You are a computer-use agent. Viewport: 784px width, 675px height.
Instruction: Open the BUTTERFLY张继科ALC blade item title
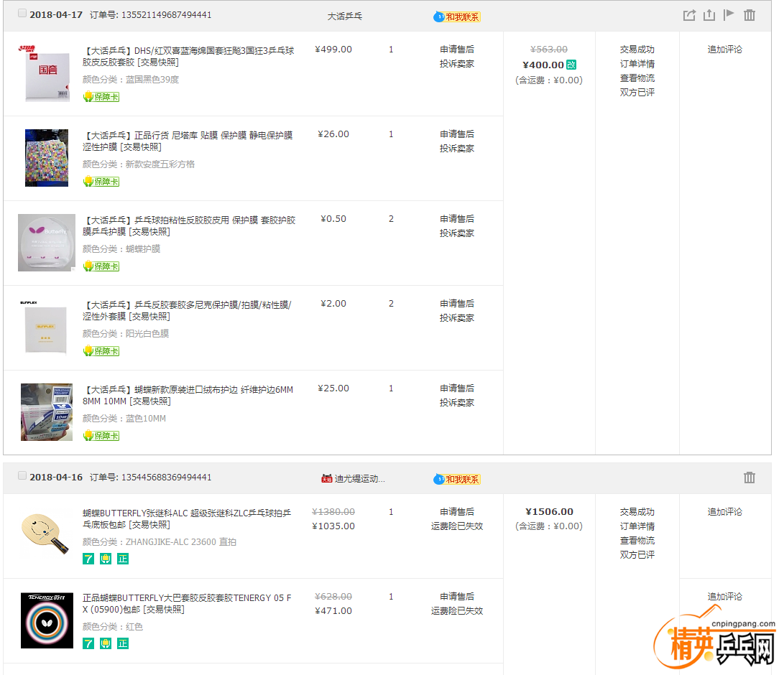tap(187, 518)
